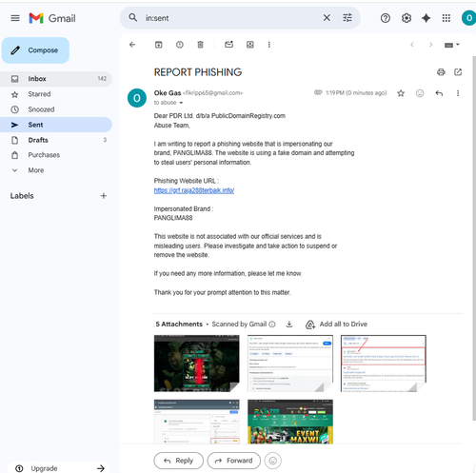Open the Purchases folder

[56, 155]
